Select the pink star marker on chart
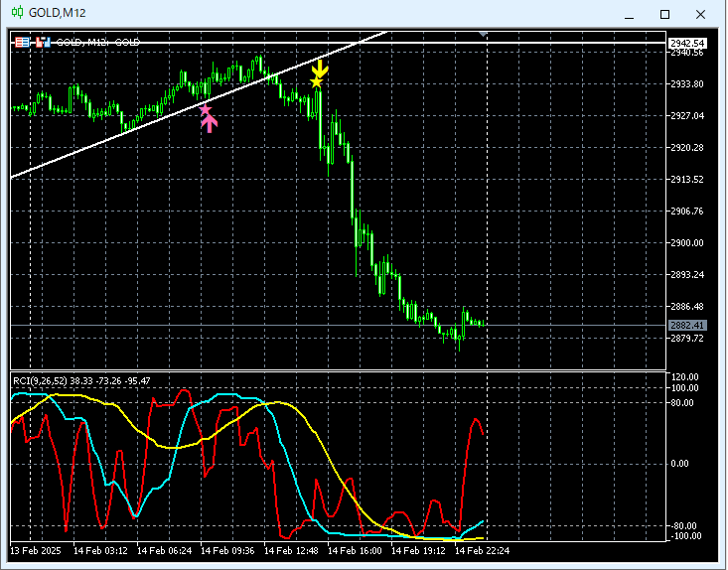The width and height of the screenshot is (728, 570). (206, 110)
